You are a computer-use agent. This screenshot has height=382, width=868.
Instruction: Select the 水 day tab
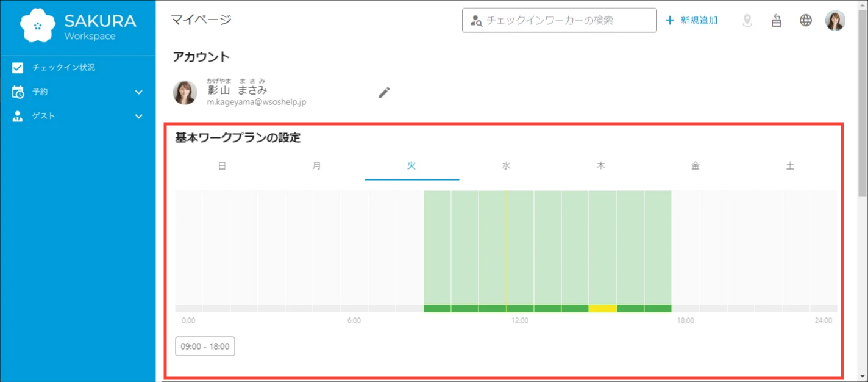pyautogui.click(x=506, y=166)
